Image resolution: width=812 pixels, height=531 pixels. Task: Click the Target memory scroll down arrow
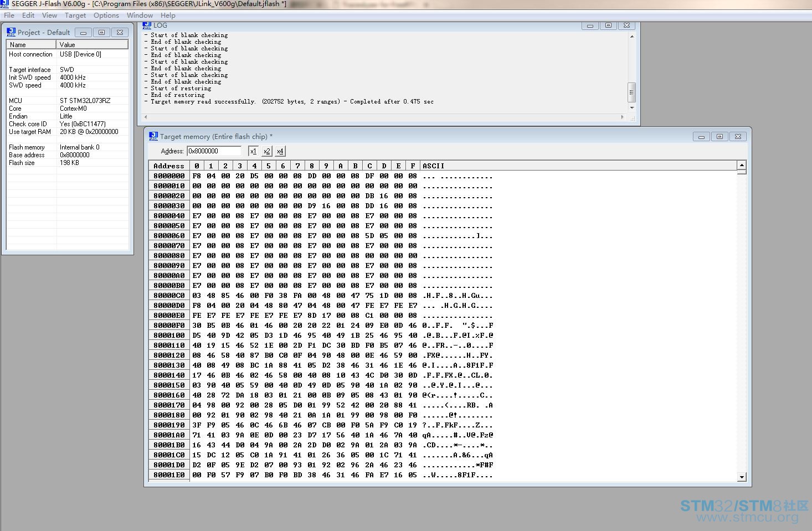click(x=742, y=477)
